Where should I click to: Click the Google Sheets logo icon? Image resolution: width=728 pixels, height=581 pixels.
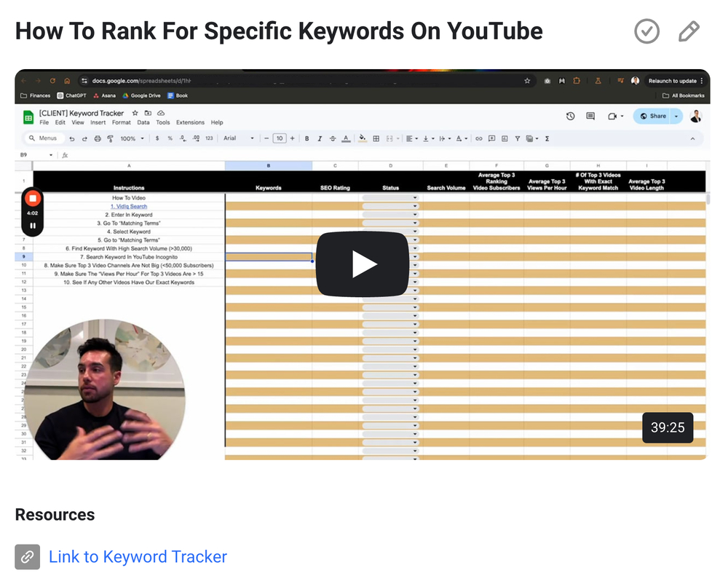click(x=28, y=117)
